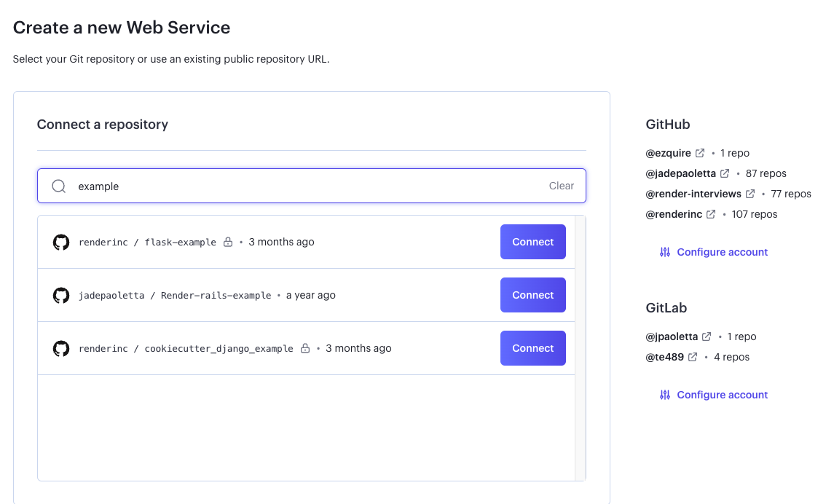The height and width of the screenshot is (504, 834).
Task: Select the 'renderinc / flask-example' repo name
Action: tap(147, 242)
